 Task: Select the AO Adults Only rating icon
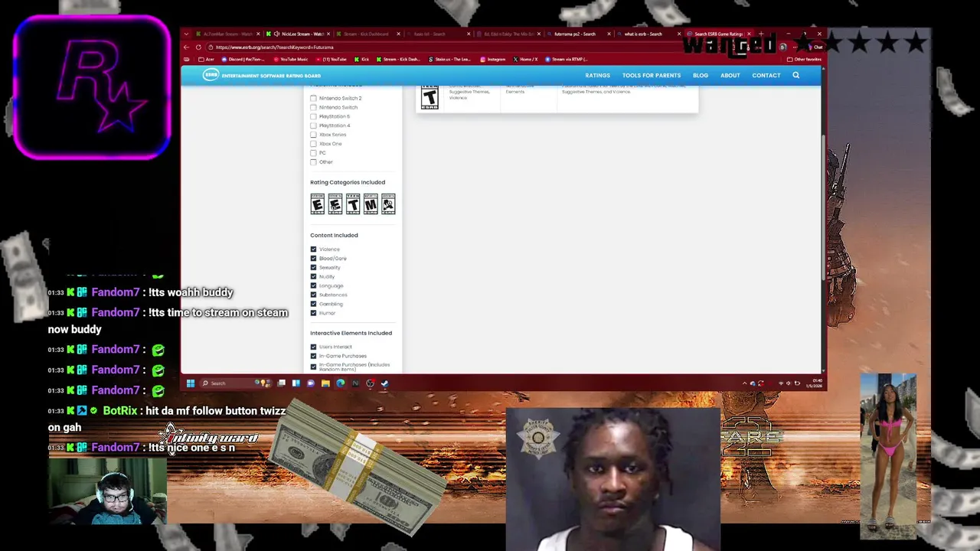(388, 204)
